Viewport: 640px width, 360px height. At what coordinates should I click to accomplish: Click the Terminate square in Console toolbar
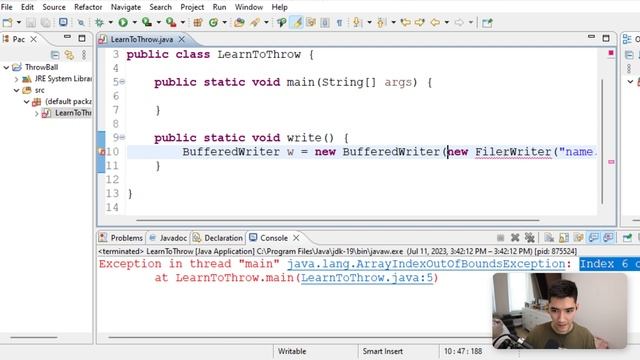(x=500, y=238)
